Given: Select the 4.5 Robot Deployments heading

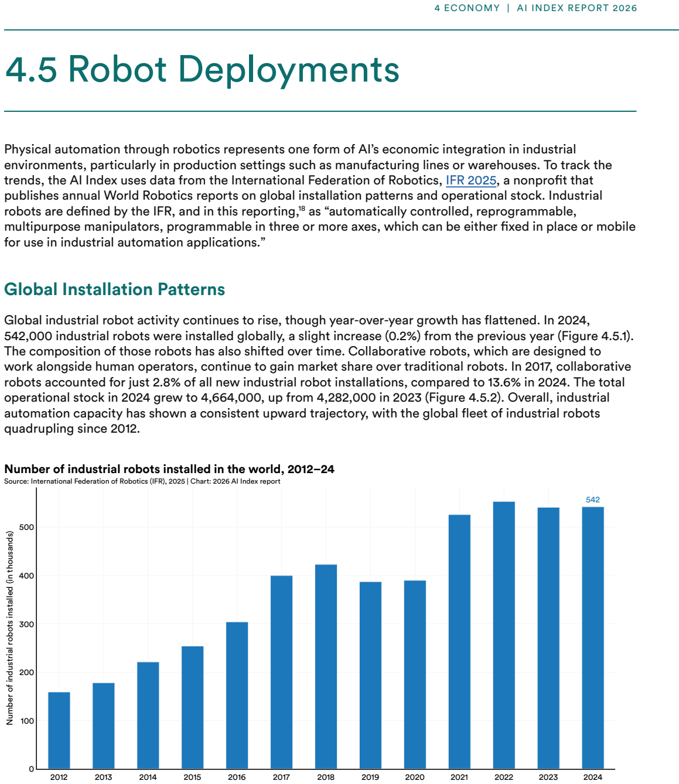Looking at the screenshot, I should pos(202,69).
